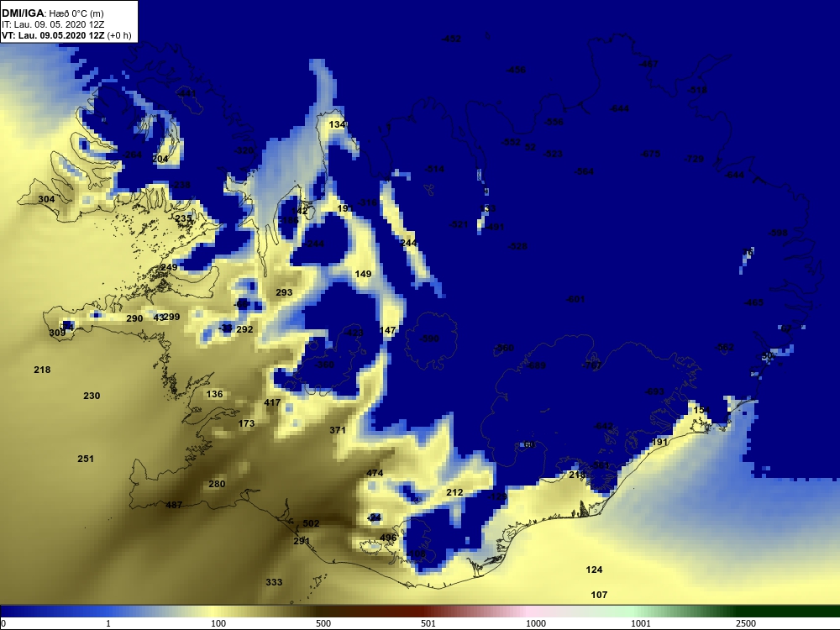840x630 pixels.
Task: Click the value 154 on the southeast coast
Action: tap(701, 410)
